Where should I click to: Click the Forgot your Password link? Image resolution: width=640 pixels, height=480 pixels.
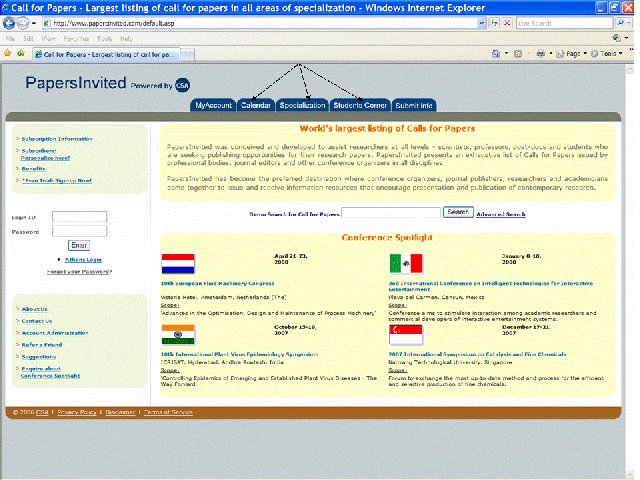tap(79, 271)
